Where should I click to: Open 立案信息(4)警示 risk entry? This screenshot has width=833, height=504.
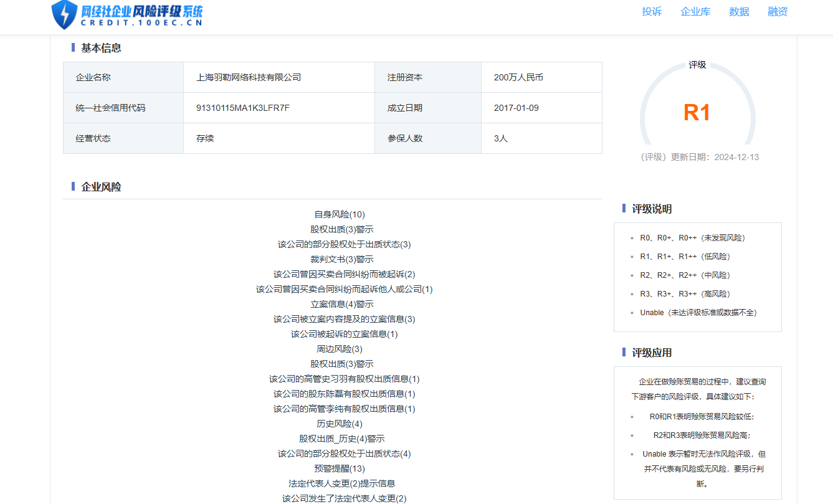342,304
